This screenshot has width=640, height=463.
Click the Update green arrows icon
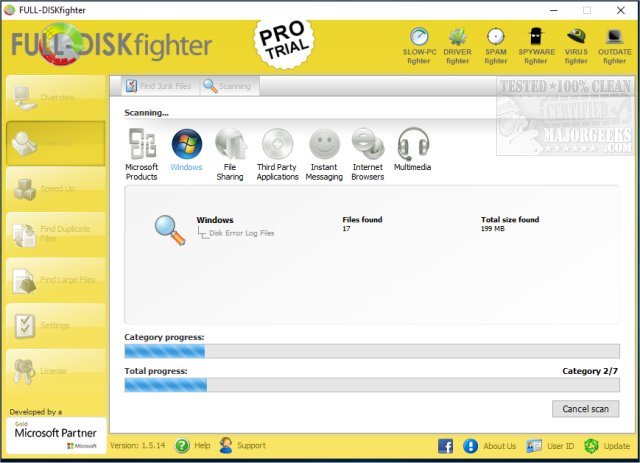coord(591,446)
